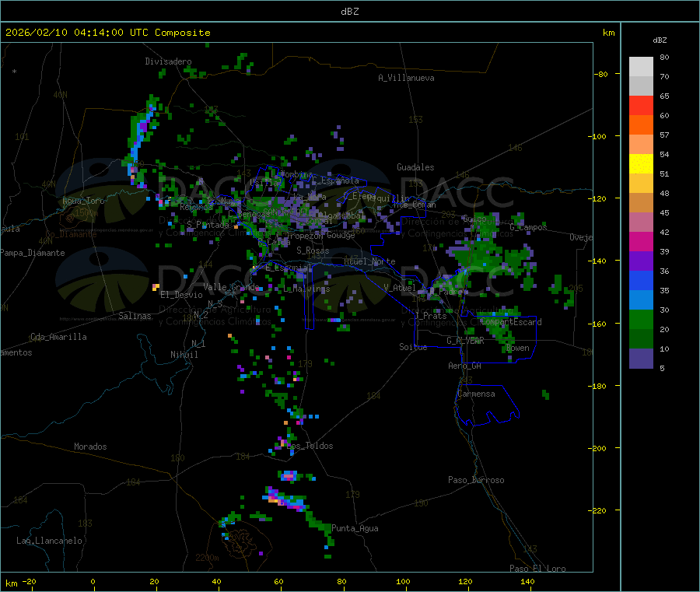The image size is (700, 592).
Task: Click the light gray top legend swatch
Action: [641, 67]
